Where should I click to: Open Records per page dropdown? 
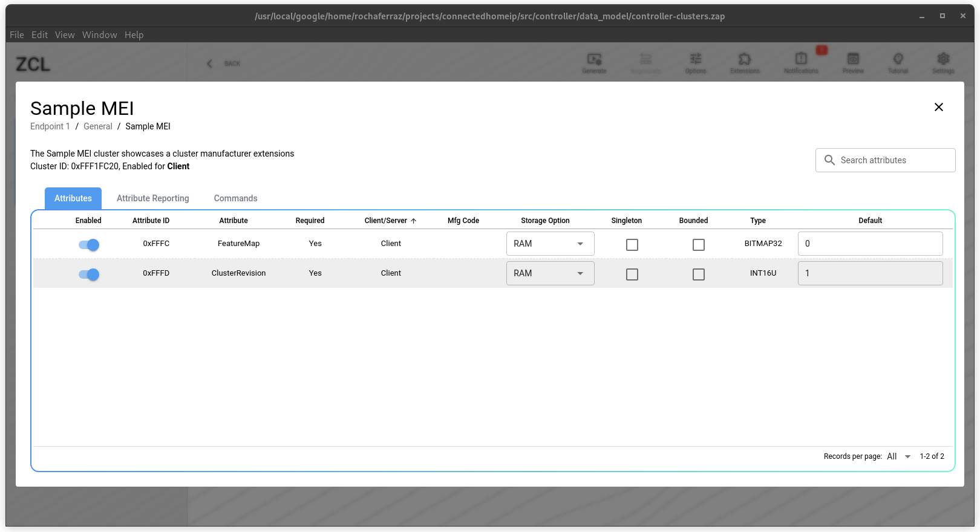pyautogui.click(x=898, y=456)
